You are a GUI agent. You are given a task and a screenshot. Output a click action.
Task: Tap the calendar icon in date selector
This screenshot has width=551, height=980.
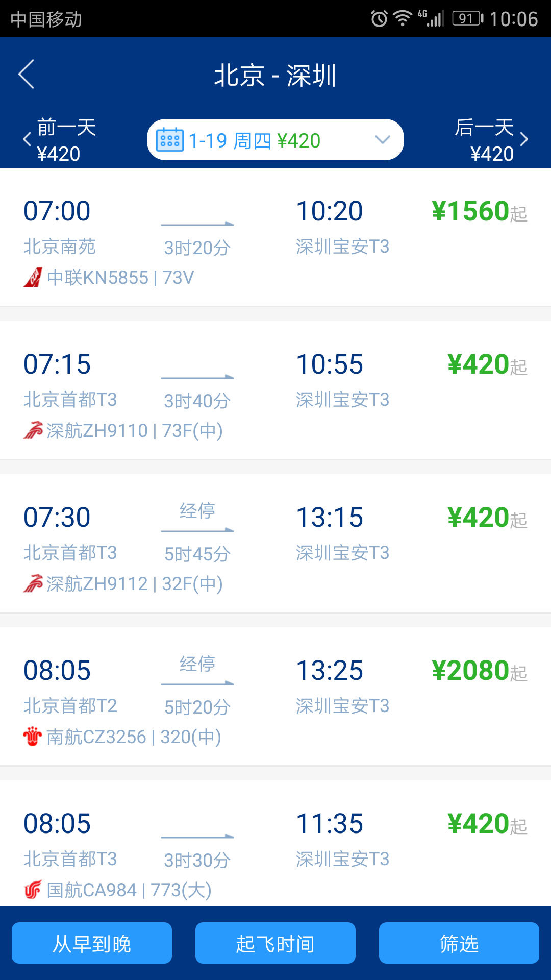(169, 140)
